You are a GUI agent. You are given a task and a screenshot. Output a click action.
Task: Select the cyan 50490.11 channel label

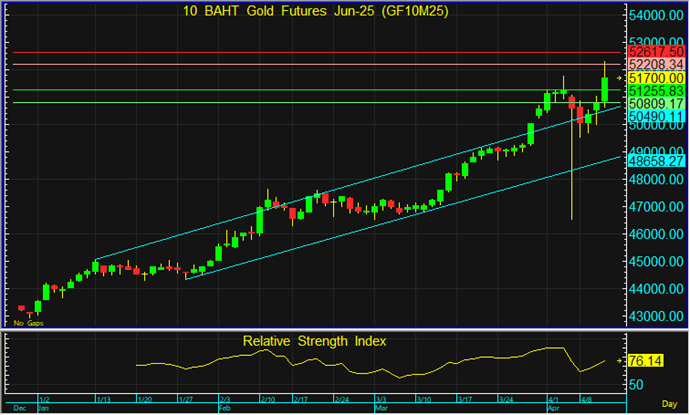pyautogui.click(x=656, y=116)
